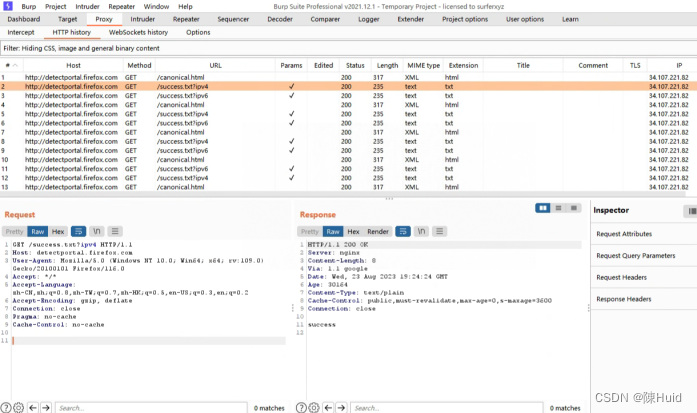This screenshot has width=697, height=413.
Task: Open help icon under Response search
Action: tap(301, 407)
